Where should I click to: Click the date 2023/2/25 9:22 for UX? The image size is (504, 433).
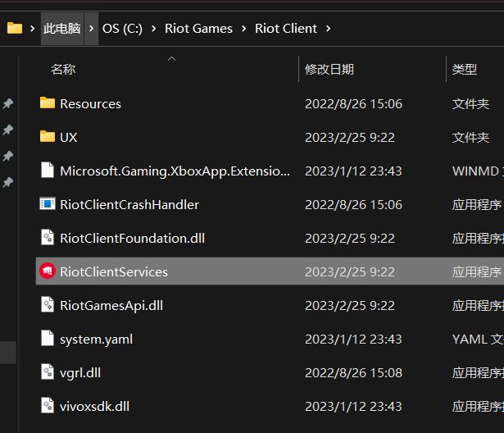[x=350, y=138]
